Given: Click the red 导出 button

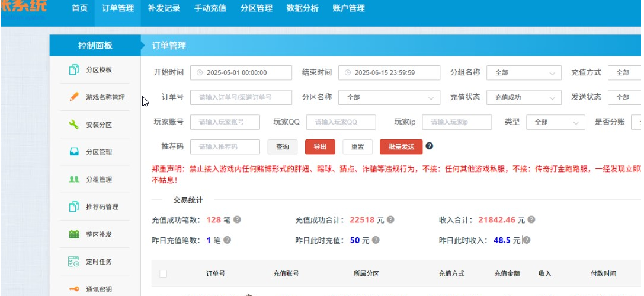Looking at the screenshot, I should [320, 147].
